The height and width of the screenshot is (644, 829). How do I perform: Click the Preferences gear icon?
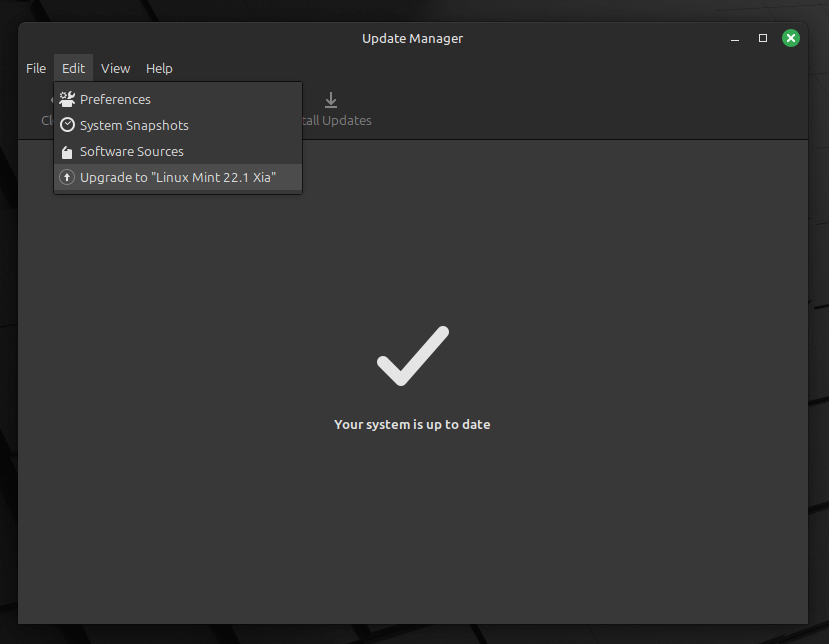click(66, 99)
